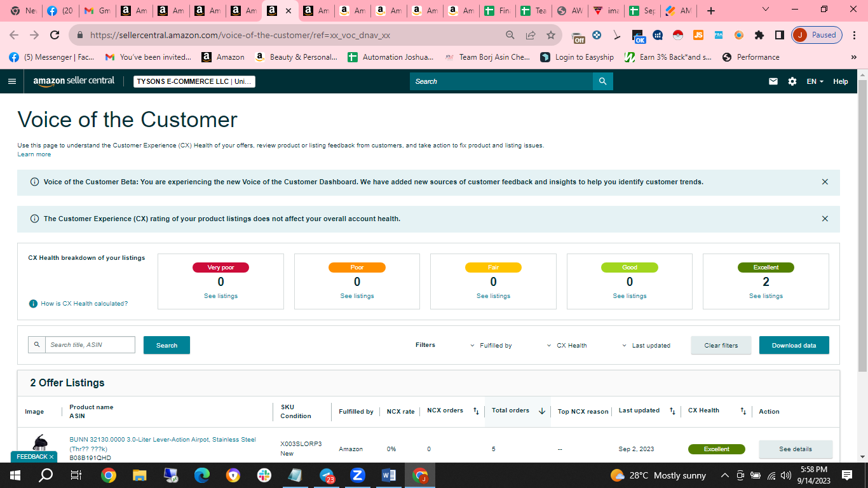
Task: Open the Chrome side panel icon
Action: tap(779, 36)
